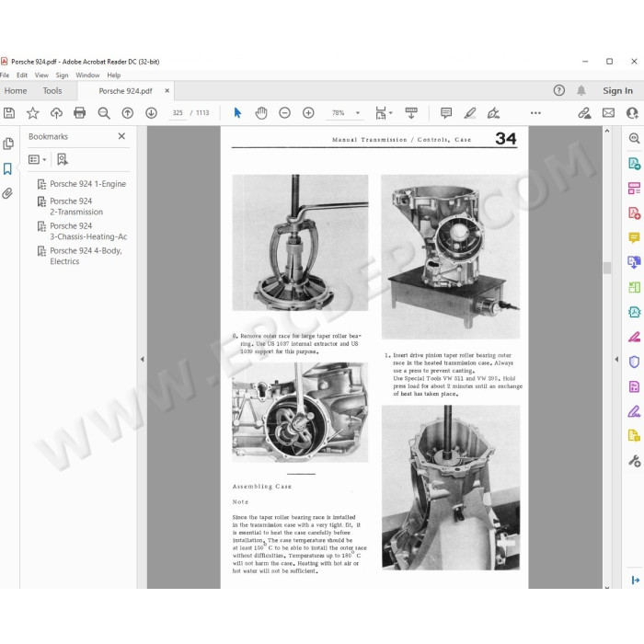644x644 pixels.
Task: Activate the Hand pan tool
Action: 260,113
